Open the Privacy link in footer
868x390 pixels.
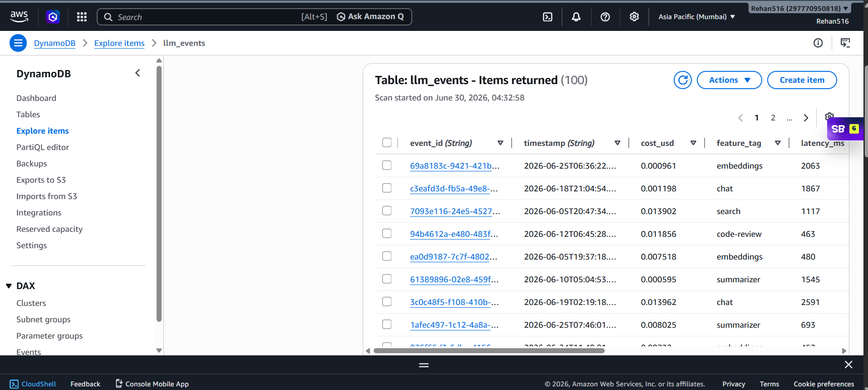(x=734, y=384)
